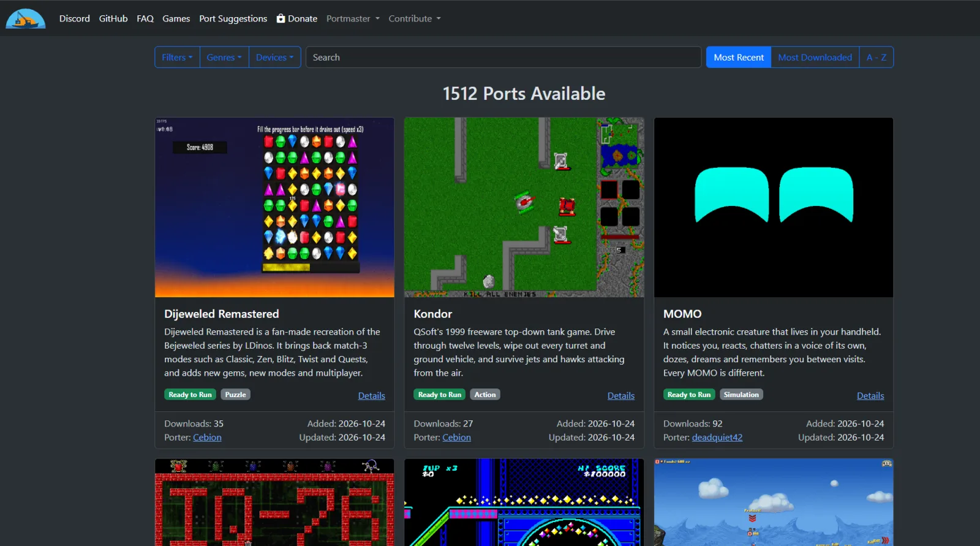
Task: Click the Dijeweled Remastered title
Action: pyautogui.click(x=222, y=314)
